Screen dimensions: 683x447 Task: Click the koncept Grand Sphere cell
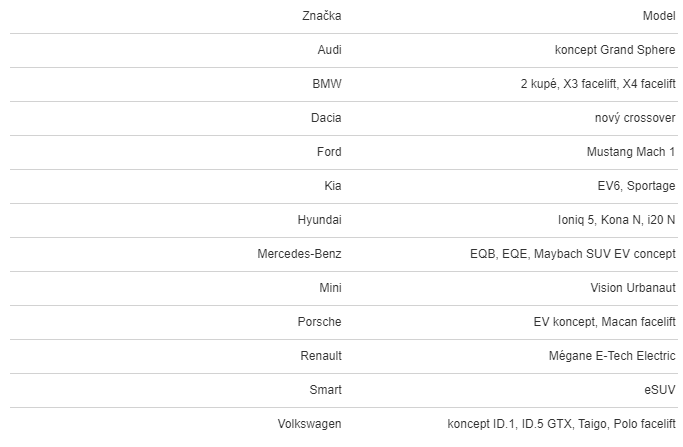coord(615,50)
